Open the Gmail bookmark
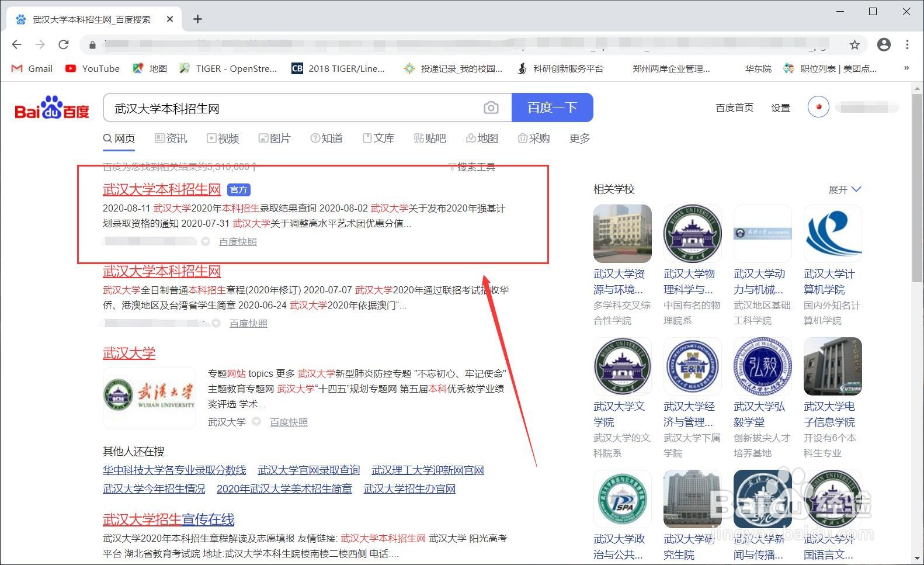 32,68
